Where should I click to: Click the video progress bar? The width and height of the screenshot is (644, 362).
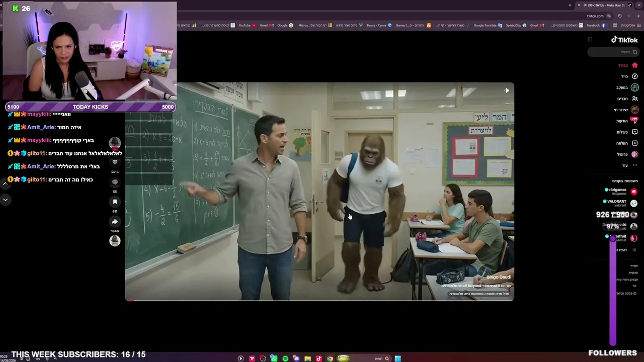point(319,300)
